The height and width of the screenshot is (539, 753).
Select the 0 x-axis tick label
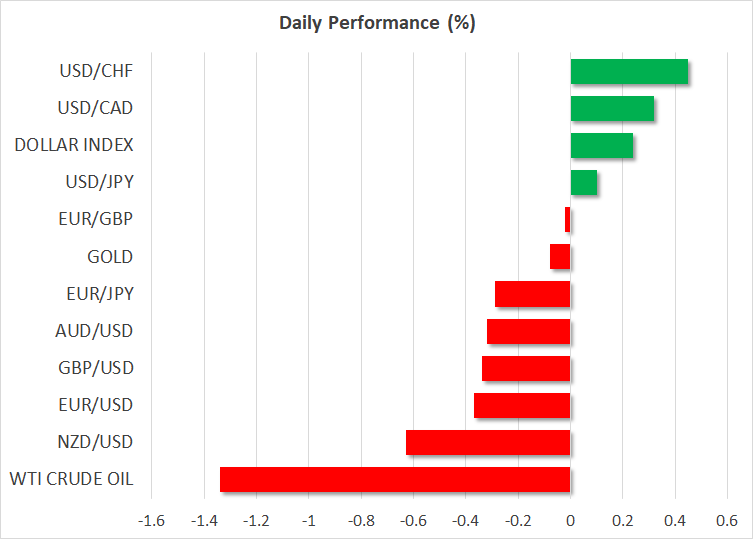(570, 520)
